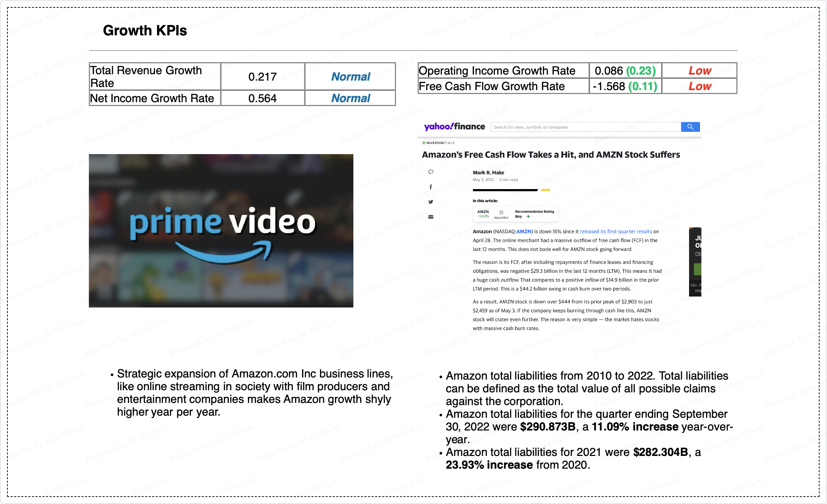Click the -1.568 (0.11) value cell
827x504 pixels.
(x=625, y=86)
